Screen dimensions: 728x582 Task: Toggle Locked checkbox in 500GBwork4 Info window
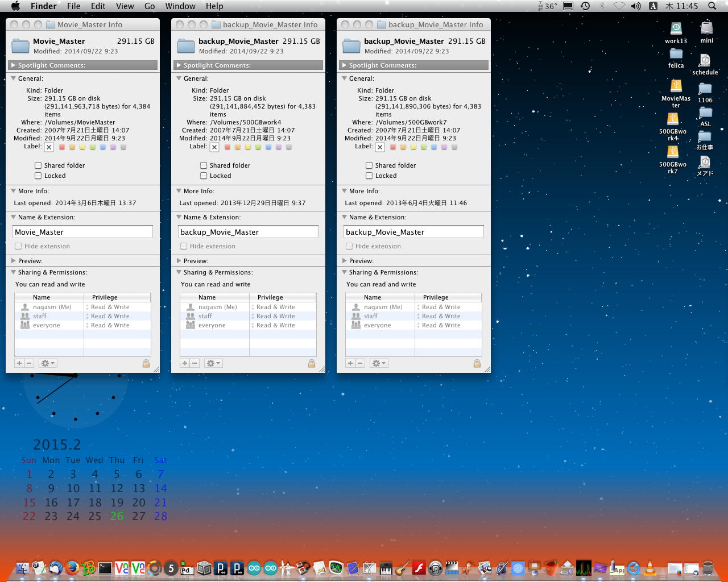pos(204,176)
